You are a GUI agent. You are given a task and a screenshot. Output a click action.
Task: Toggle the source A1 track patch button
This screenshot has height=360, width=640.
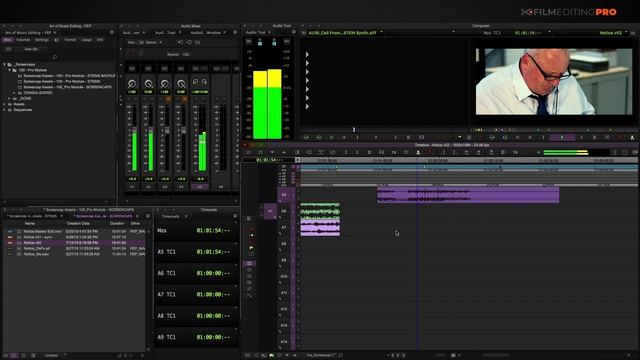click(270, 211)
